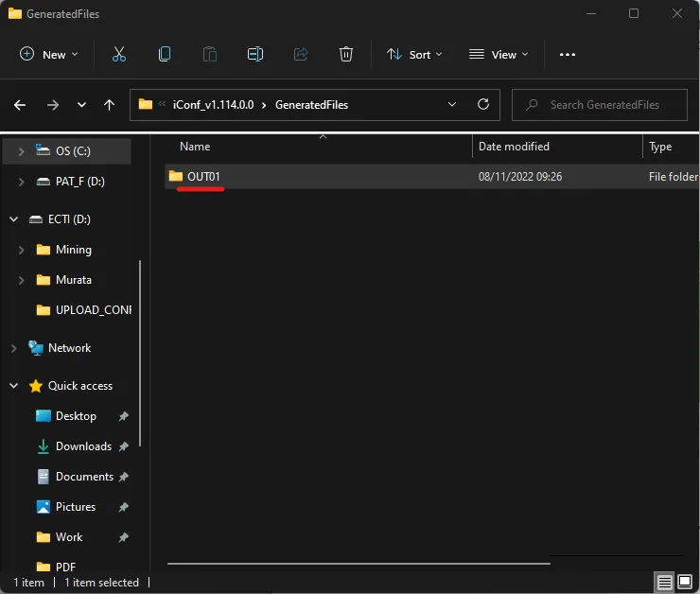The image size is (700, 594).
Task: Expand the Network node
Action: click(14, 348)
